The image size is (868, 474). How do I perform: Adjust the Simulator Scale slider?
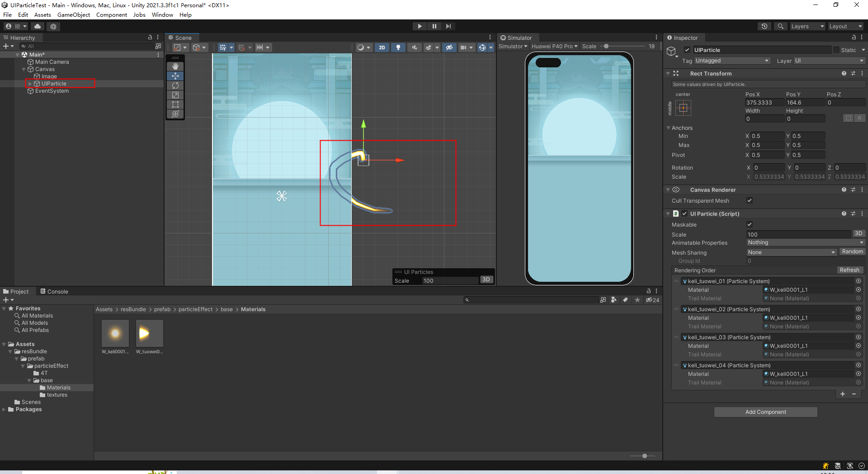click(606, 46)
